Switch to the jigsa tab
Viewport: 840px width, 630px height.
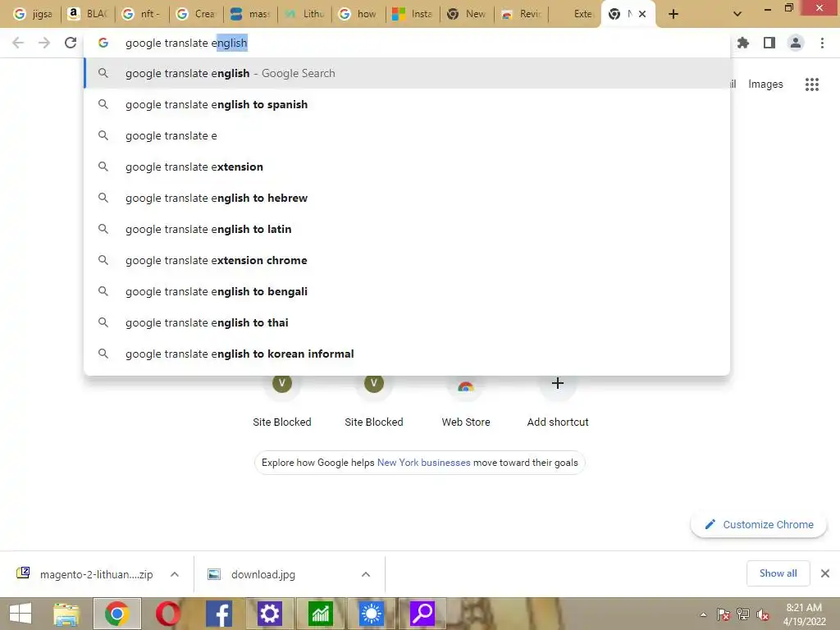(33, 15)
